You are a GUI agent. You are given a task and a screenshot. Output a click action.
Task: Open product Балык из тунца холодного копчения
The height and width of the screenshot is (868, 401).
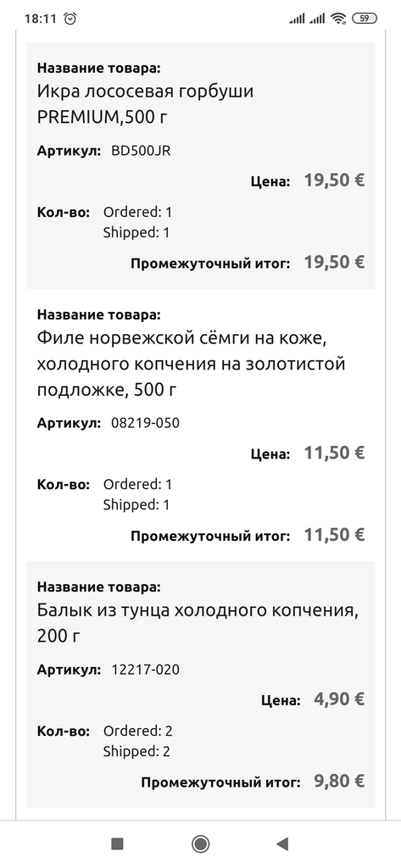tap(198, 623)
